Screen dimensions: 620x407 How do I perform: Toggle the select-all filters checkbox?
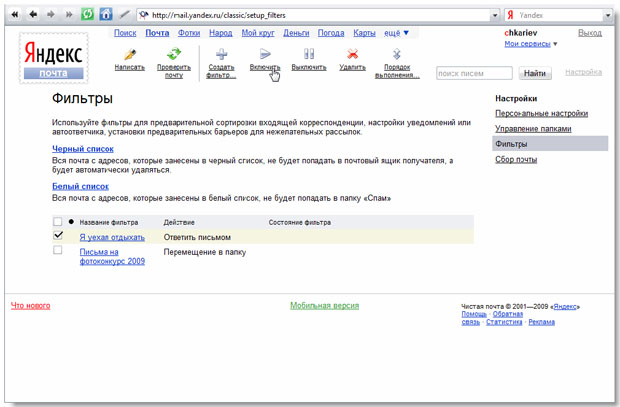click(x=58, y=221)
